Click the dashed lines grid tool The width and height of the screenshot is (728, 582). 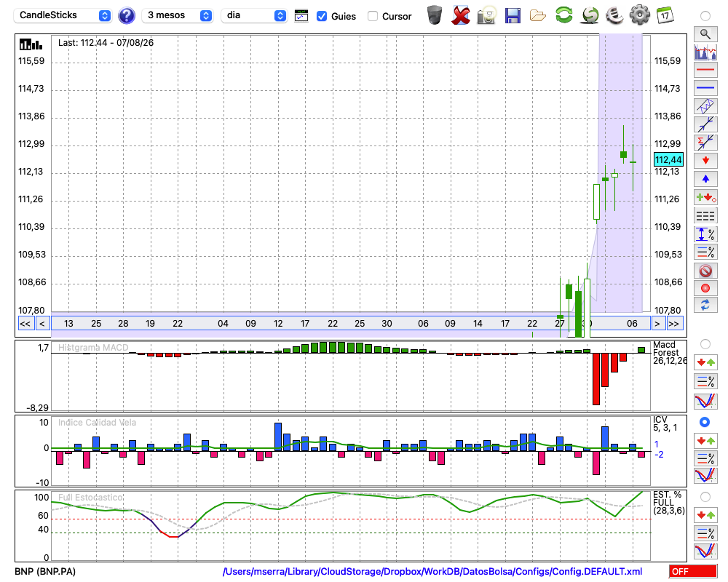click(705, 216)
